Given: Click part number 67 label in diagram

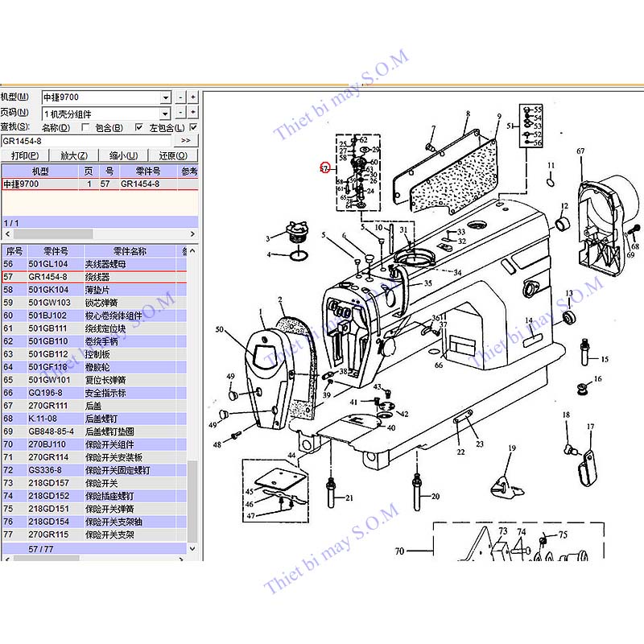Looking at the screenshot, I should [x=580, y=151].
